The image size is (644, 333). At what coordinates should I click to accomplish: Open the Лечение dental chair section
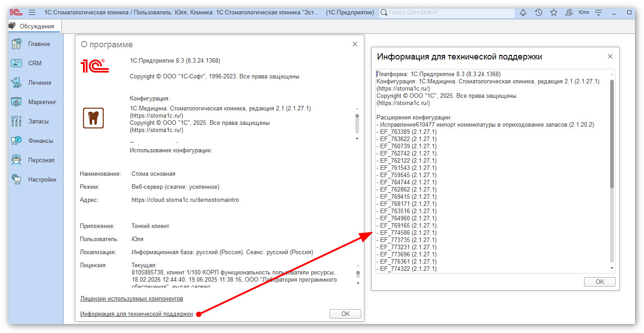[17, 82]
